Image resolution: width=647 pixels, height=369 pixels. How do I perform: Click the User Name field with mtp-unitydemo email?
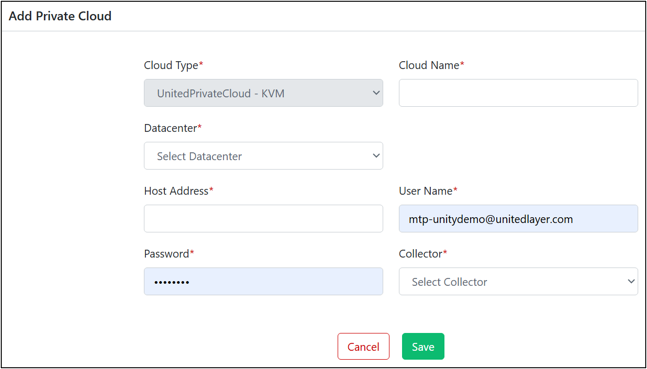[518, 219]
